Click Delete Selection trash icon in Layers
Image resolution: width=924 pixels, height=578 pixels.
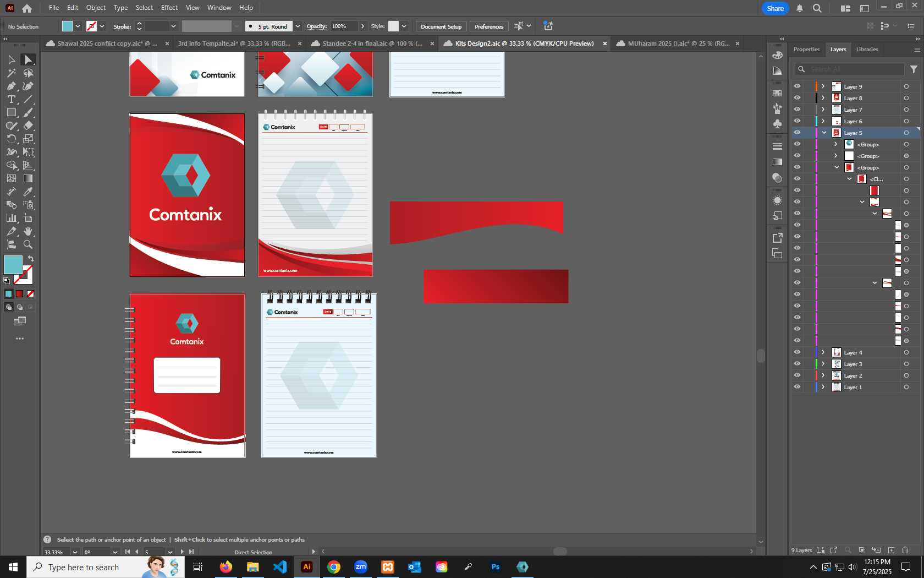click(905, 550)
